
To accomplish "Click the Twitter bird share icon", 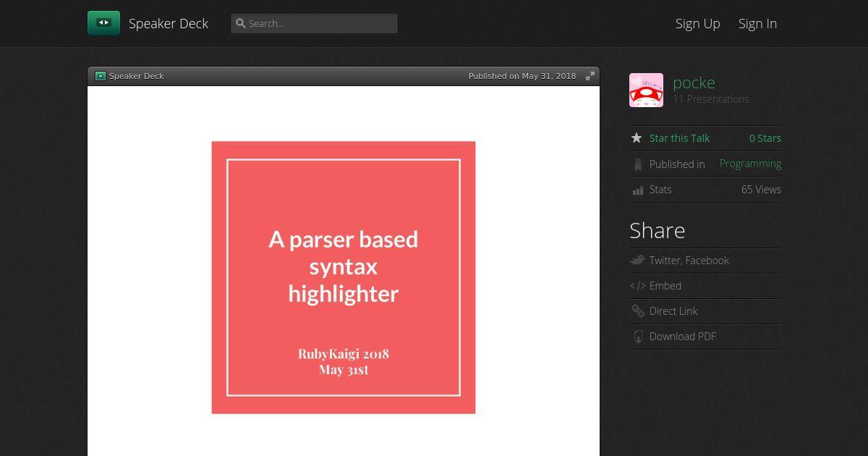I will [x=637, y=260].
